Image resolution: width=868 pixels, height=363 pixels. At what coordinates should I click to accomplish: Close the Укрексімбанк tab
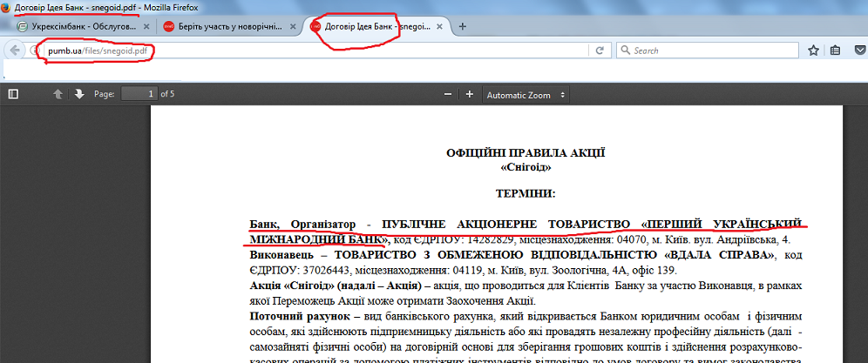tap(146, 26)
